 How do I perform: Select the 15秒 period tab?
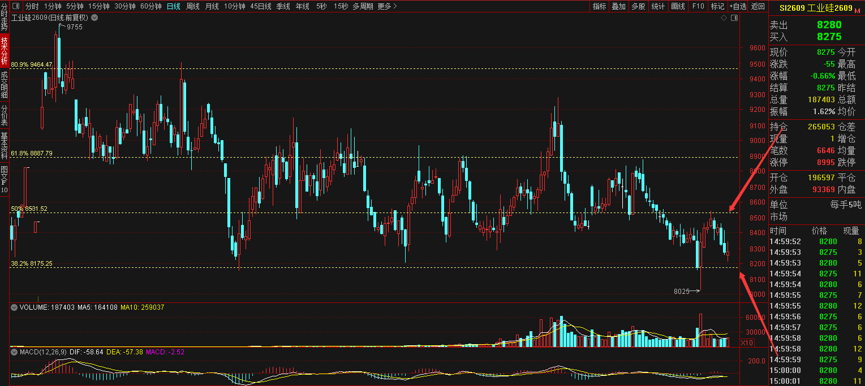pyautogui.click(x=340, y=7)
